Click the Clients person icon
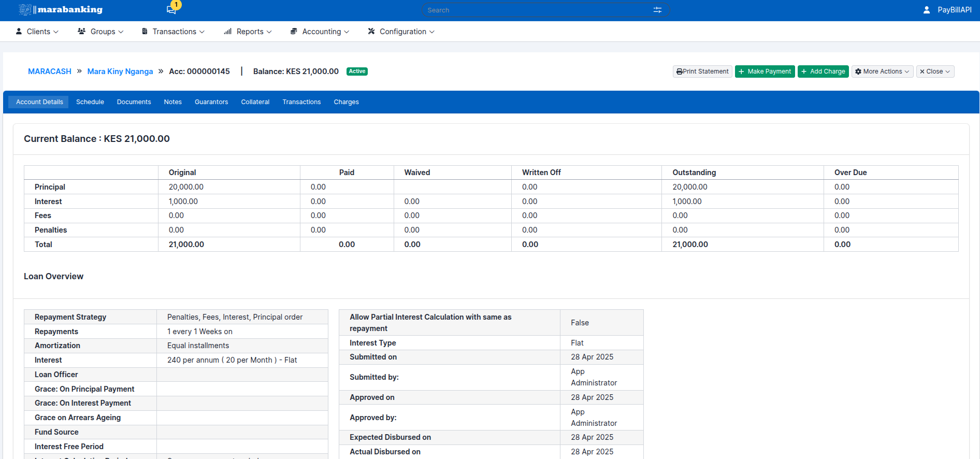Viewport: 980px width, 459px height. (19, 31)
